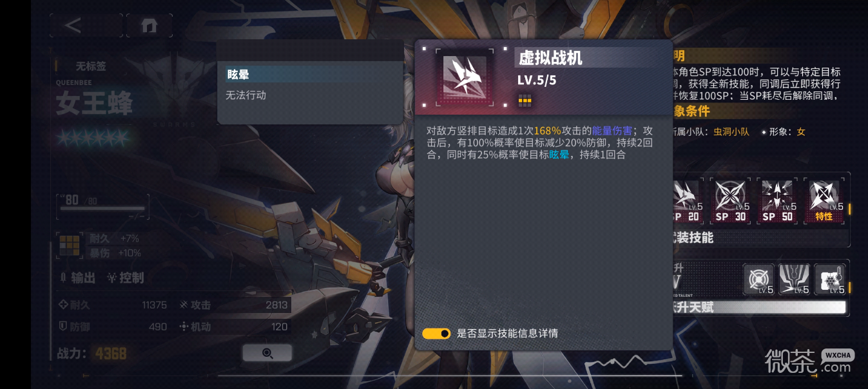Viewport: 868px width, 389px height.
Task: Open the first talent icon LV.5
Action: coord(759,280)
